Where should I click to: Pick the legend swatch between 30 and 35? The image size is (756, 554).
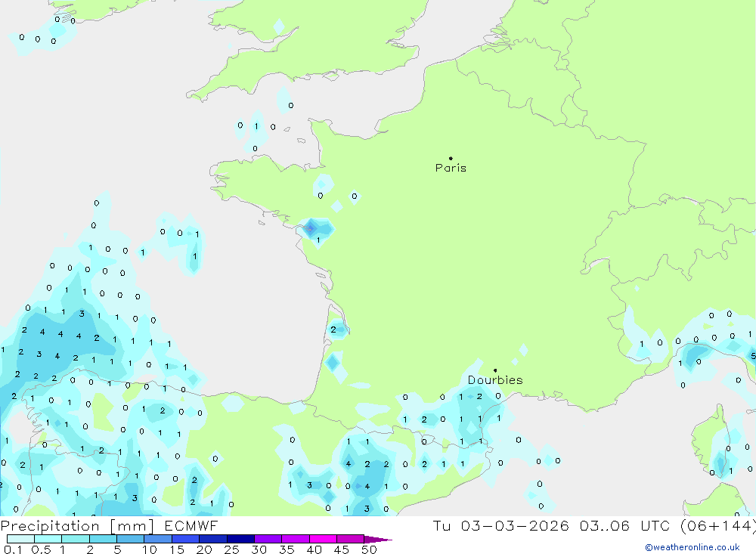pos(268,539)
